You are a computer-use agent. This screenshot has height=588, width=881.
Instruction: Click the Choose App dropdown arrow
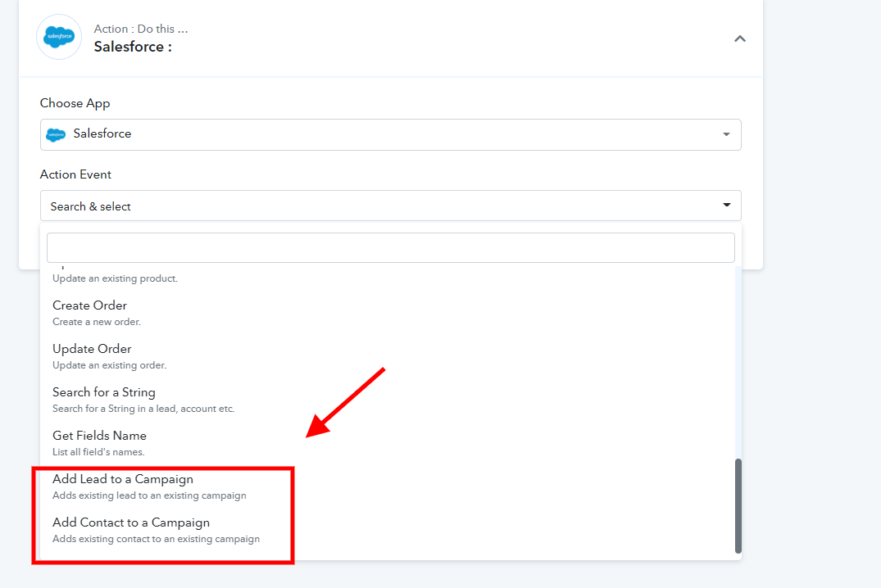(726, 134)
